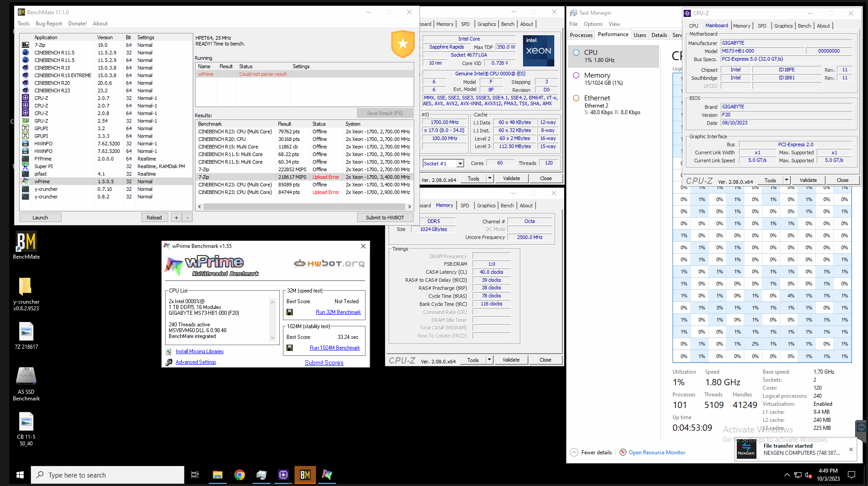Screen dimensions: 868x486
Task: Open y-cruncher v0.8.2.9523 desktop folder
Action: 26,294
